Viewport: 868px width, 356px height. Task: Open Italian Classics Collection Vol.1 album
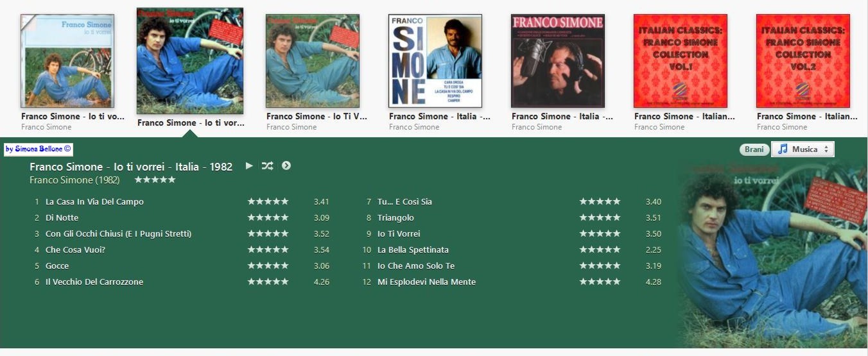[x=681, y=61]
